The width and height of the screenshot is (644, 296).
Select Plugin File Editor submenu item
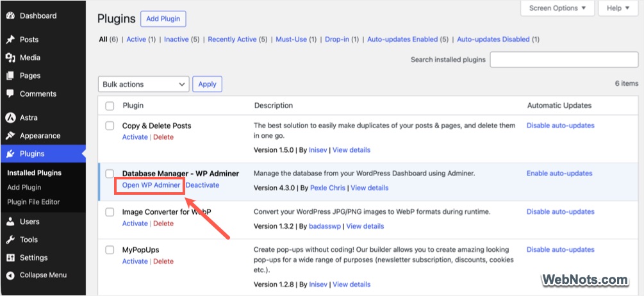[33, 202]
